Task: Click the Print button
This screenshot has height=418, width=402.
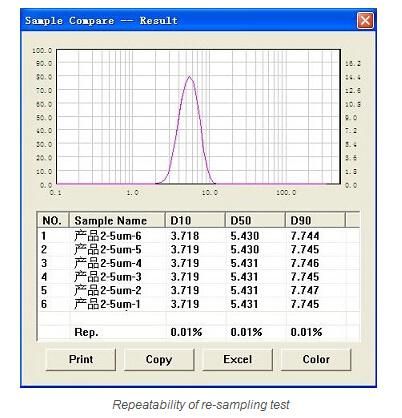Action: tap(81, 359)
